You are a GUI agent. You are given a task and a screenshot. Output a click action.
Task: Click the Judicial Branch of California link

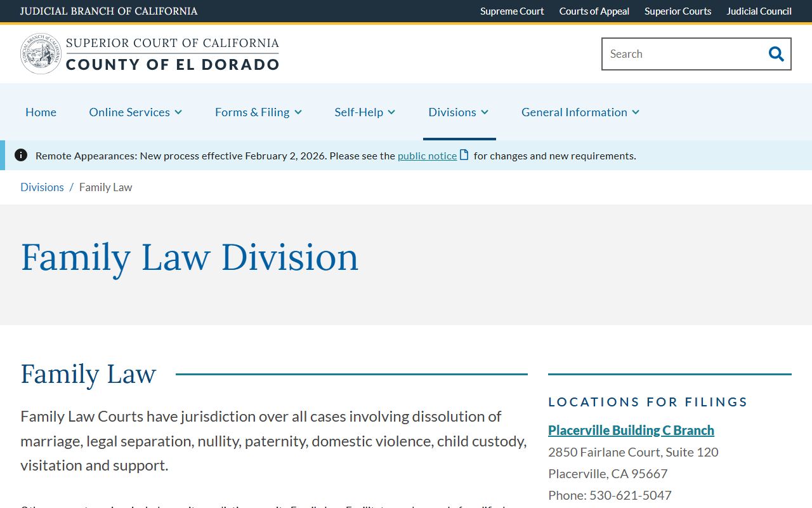point(108,11)
